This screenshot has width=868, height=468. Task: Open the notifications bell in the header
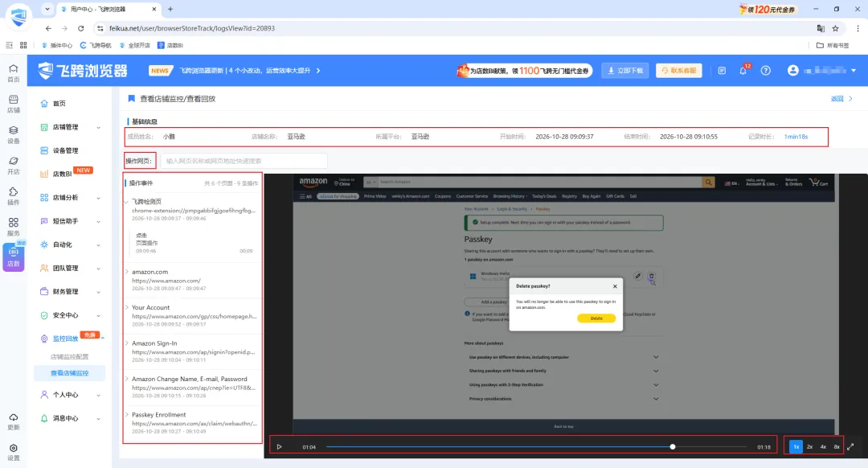tap(743, 70)
